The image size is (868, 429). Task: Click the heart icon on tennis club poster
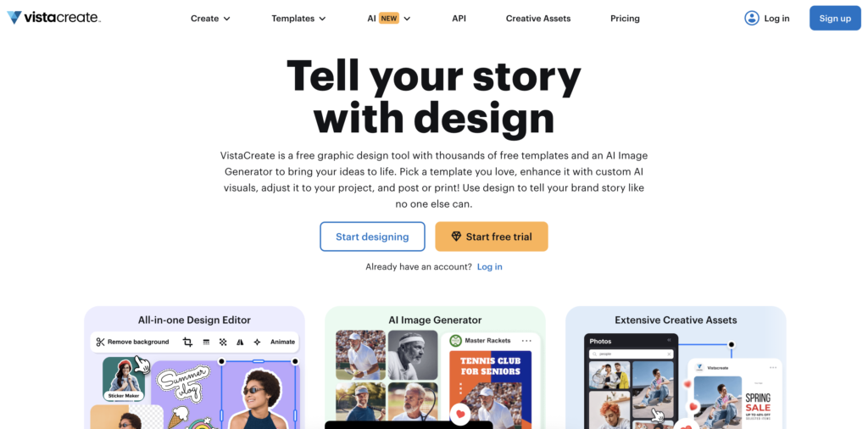click(x=459, y=414)
